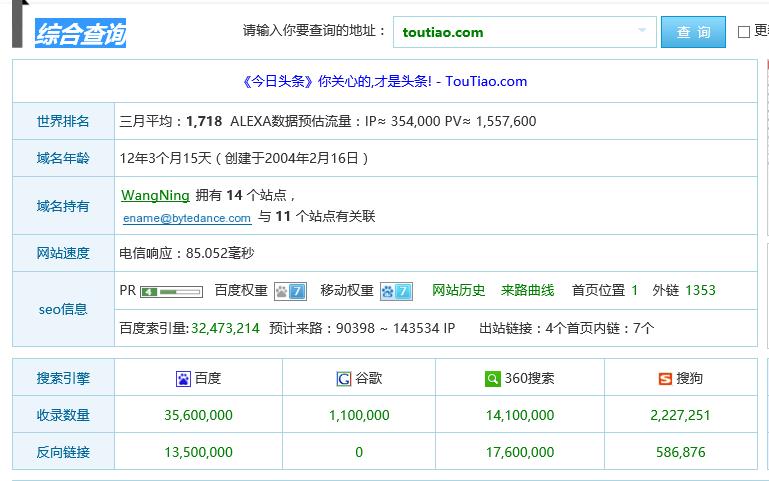
Task: Open the 今日头条 TouTiao.com title link
Action: pyautogui.click(x=384, y=81)
